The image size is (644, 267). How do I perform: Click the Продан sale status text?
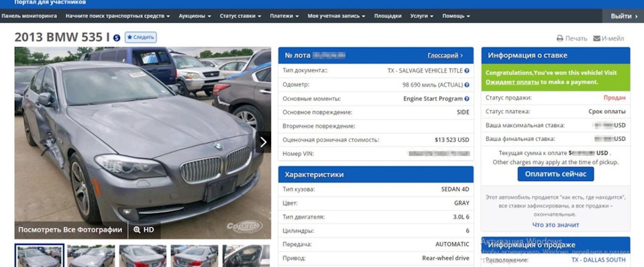(614, 98)
